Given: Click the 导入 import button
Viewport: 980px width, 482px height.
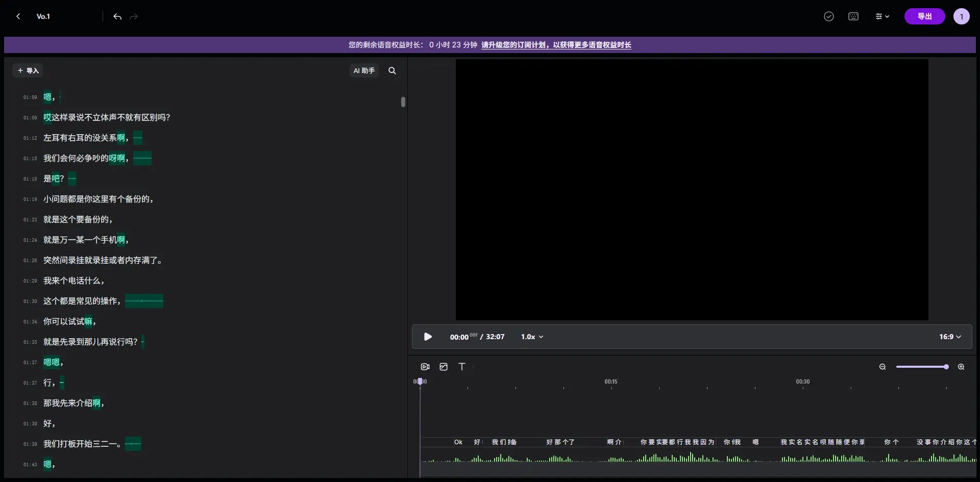Looking at the screenshot, I should 28,70.
